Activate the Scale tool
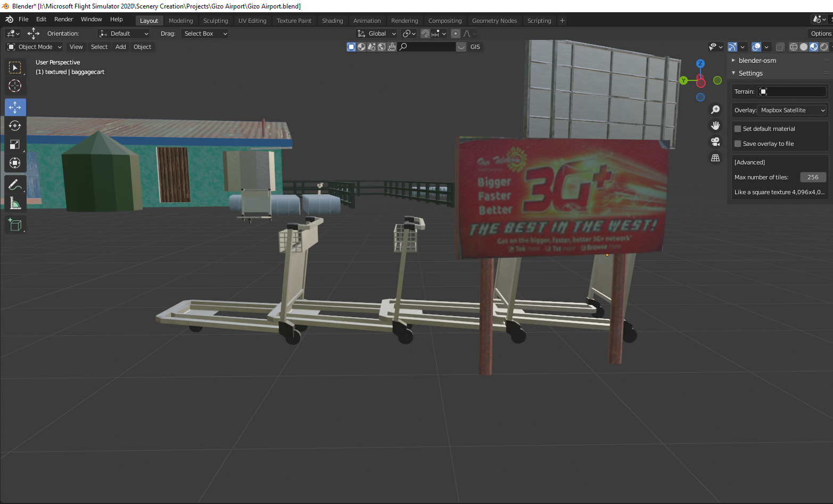The image size is (833, 504). coord(15,144)
